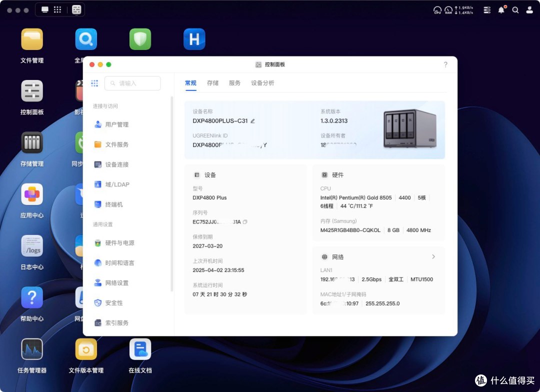Open the 文件管理 desktop app
The height and width of the screenshot is (392, 540).
click(32, 39)
